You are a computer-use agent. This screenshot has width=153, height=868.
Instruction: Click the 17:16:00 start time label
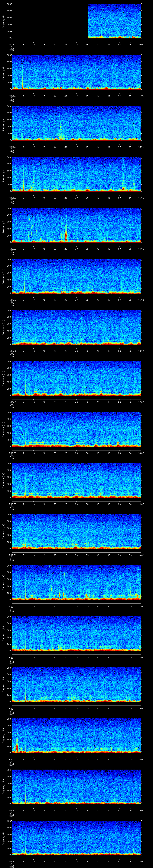(x=12, y=402)
